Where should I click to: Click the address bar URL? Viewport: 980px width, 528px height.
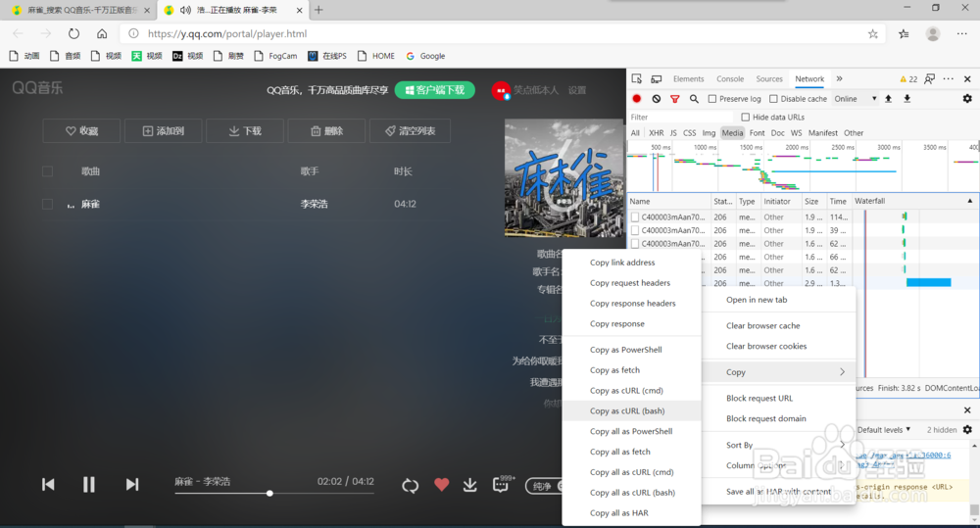[x=227, y=33]
